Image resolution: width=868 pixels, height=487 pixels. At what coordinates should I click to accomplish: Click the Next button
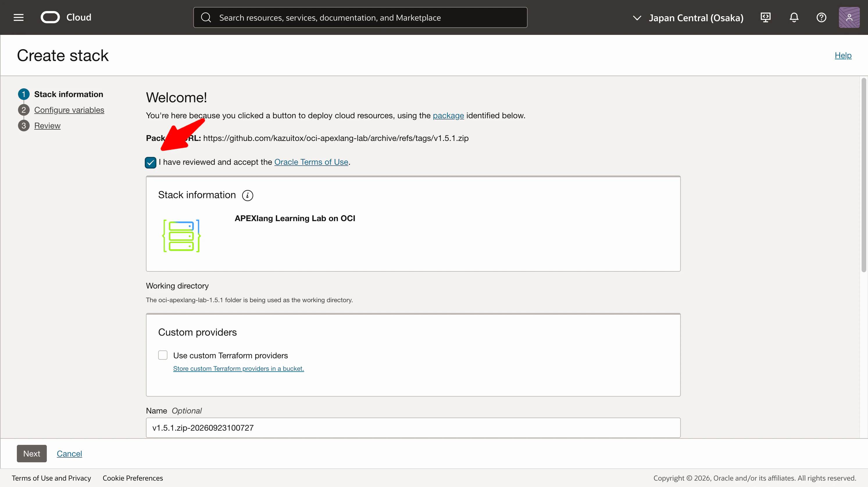click(x=32, y=454)
